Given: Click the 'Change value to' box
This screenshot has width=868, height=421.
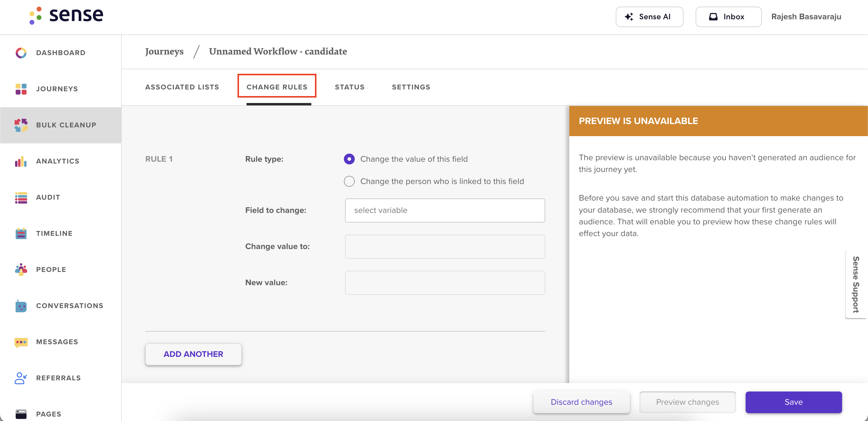Looking at the screenshot, I should click(445, 247).
